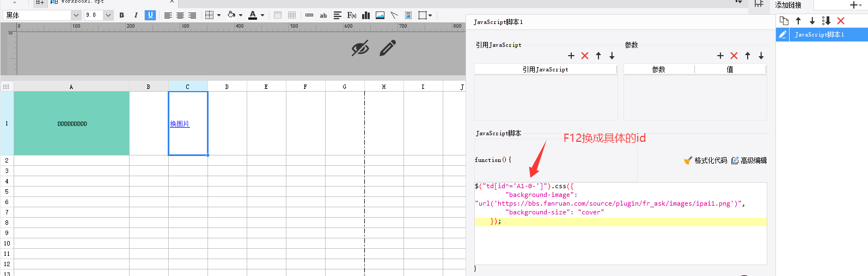
Task: Open the 添加链接 plus dropdown
Action: [855, 5]
